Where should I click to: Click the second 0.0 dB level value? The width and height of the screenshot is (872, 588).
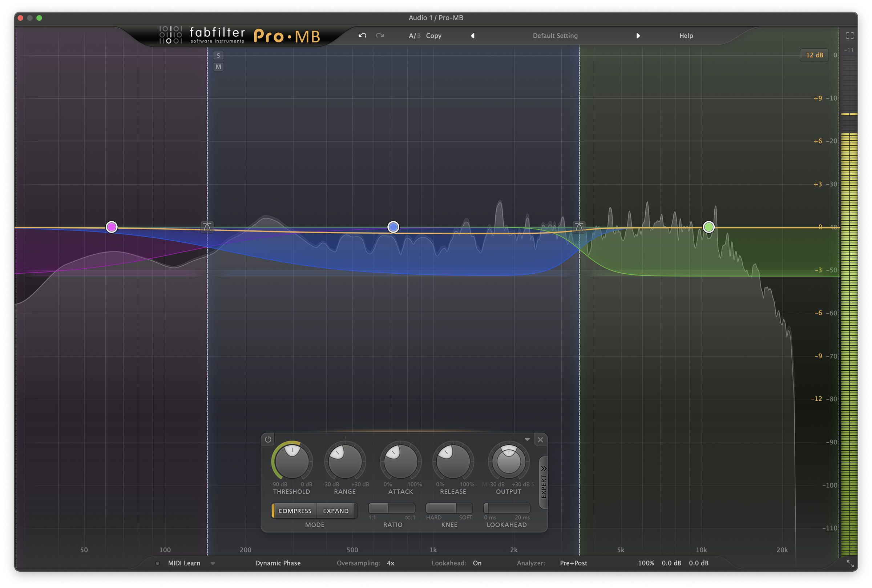coord(699,563)
